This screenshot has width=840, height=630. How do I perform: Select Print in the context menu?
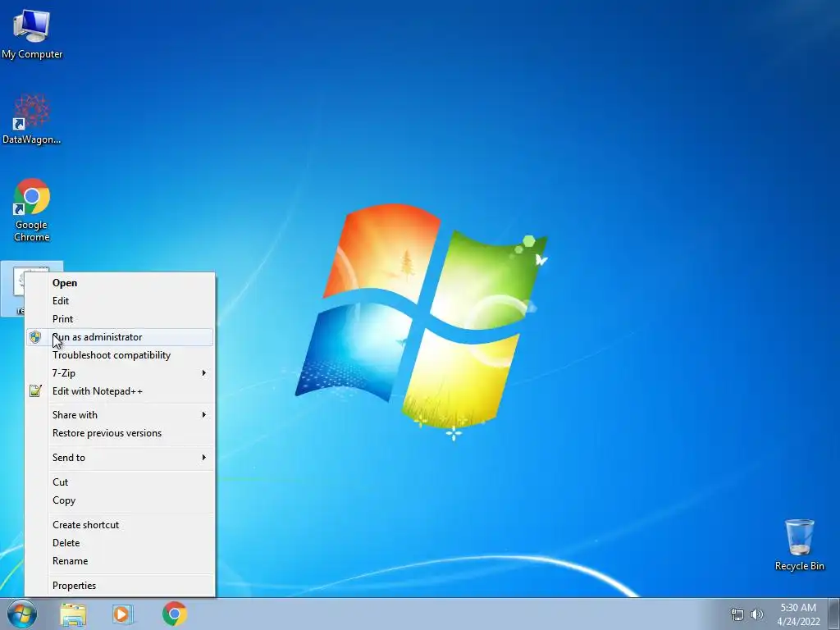(120, 319)
